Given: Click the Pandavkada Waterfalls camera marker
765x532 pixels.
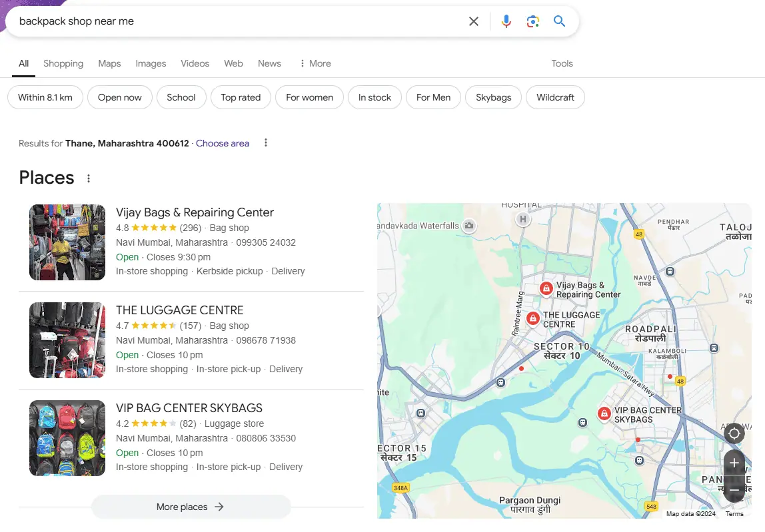Looking at the screenshot, I should tap(469, 226).
